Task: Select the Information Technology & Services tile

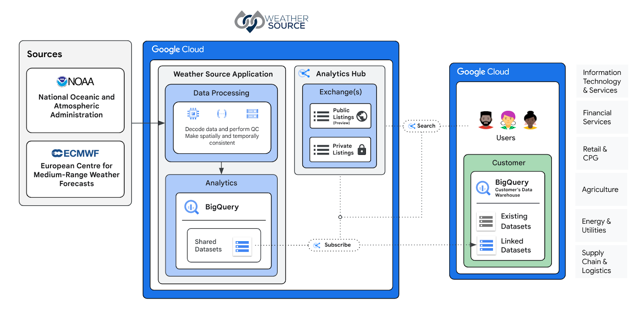Action: (x=602, y=81)
